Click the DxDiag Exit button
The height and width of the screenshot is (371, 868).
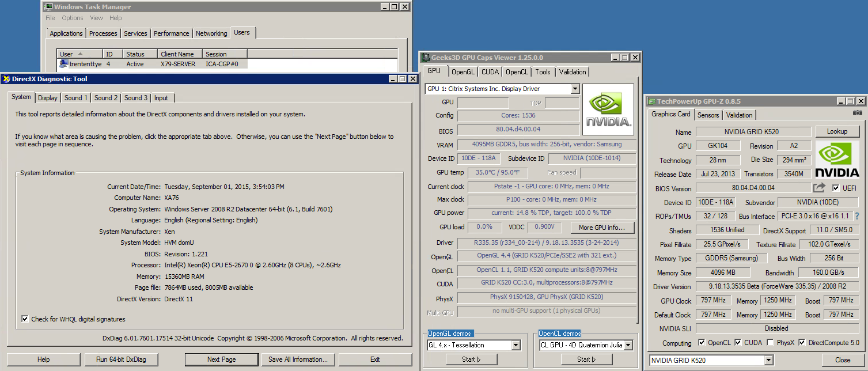point(375,359)
